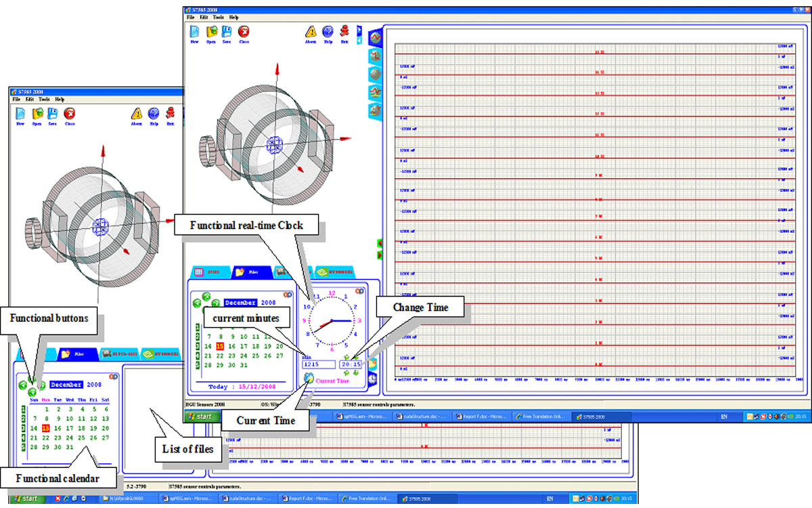Collapse the panel with the light-blue left-arrow button
Image resolution: width=812 pixels, height=508 pixels.
(359, 39)
